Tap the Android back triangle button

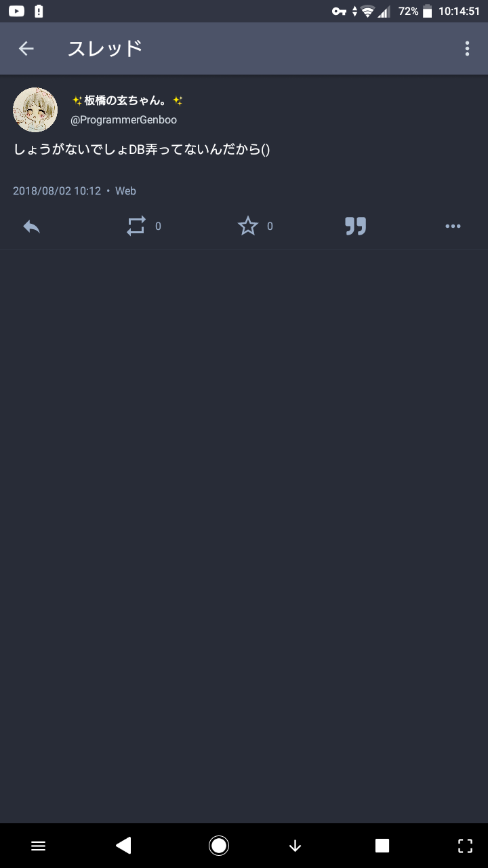pos(123,845)
